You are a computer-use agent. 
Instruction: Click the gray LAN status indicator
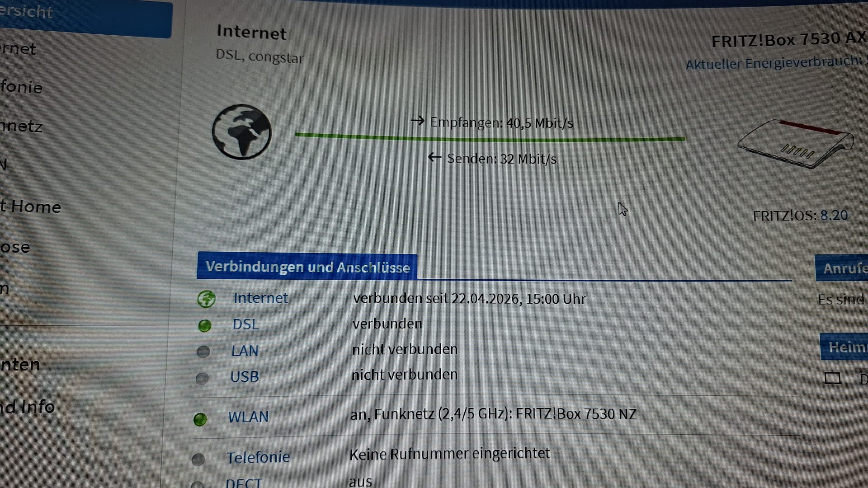click(x=203, y=352)
